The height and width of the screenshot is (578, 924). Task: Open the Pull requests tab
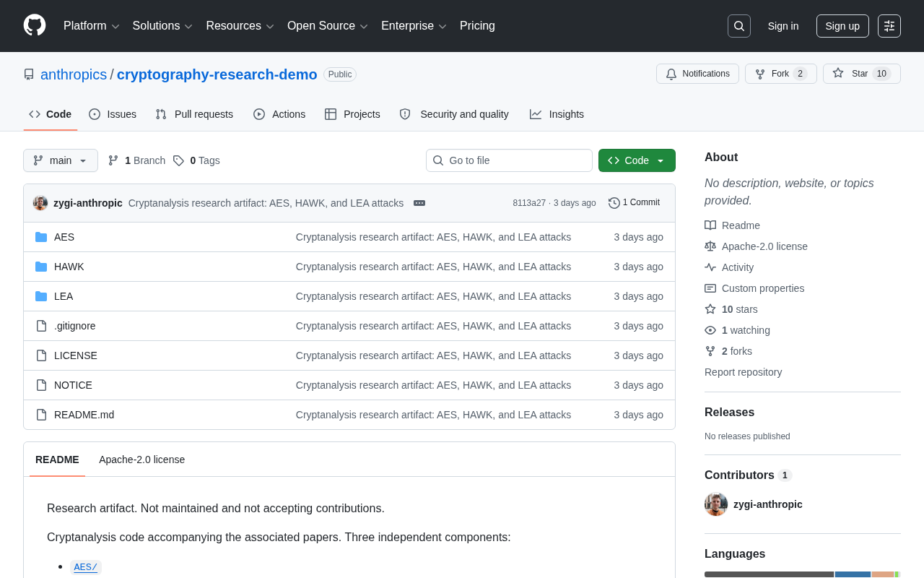point(194,114)
